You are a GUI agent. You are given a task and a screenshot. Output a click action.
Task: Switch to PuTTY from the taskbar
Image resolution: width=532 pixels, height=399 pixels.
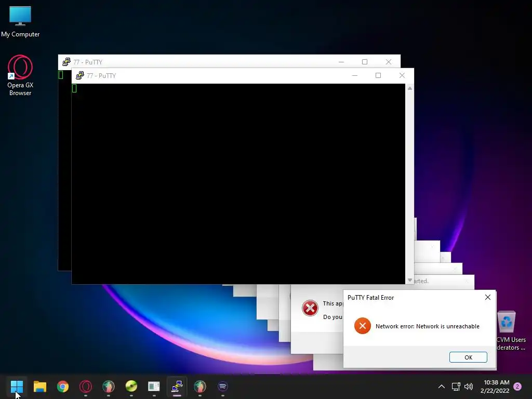coord(177,387)
